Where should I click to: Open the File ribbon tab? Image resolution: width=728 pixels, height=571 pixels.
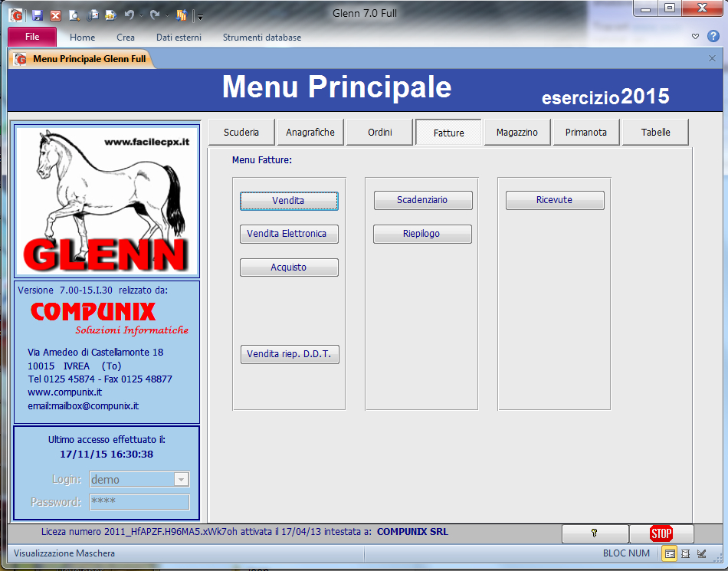pyautogui.click(x=32, y=37)
